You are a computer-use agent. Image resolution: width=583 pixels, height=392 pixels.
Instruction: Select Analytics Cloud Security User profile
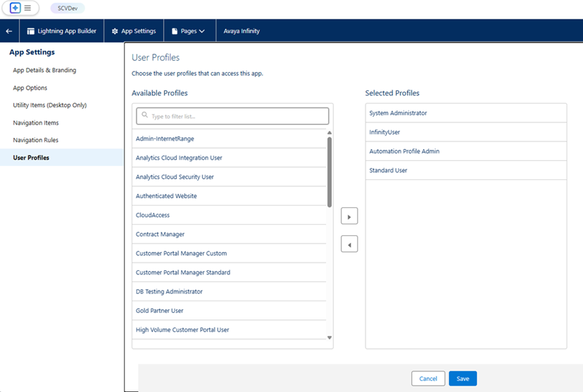click(x=229, y=177)
